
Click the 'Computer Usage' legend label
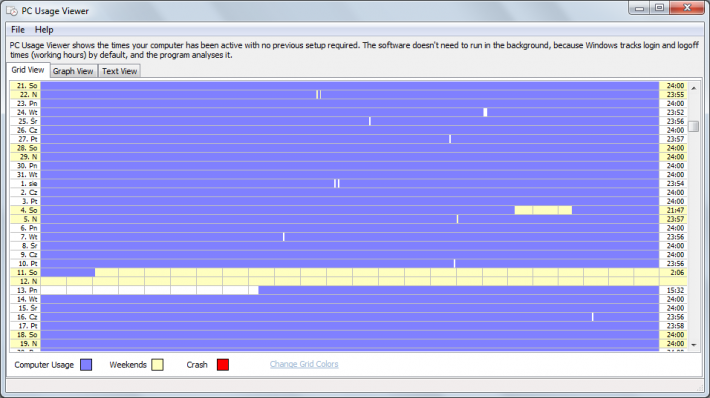44,365
